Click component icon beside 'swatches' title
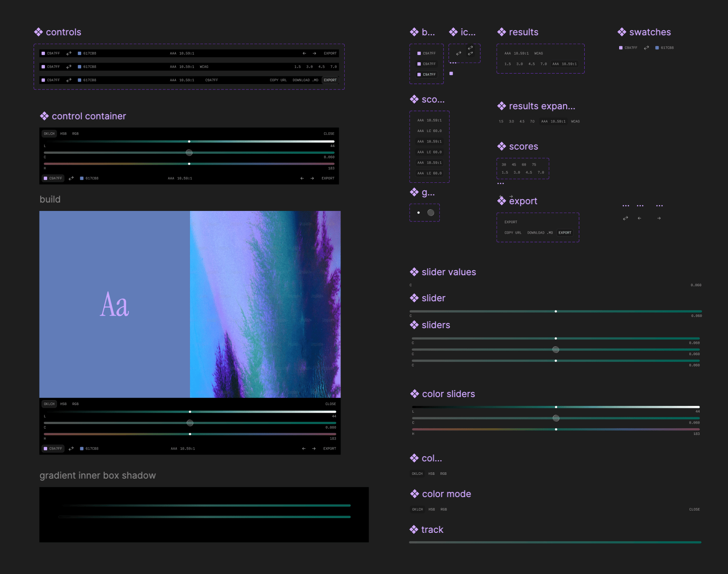This screenshot has width=728, height=574. (622, 32)
